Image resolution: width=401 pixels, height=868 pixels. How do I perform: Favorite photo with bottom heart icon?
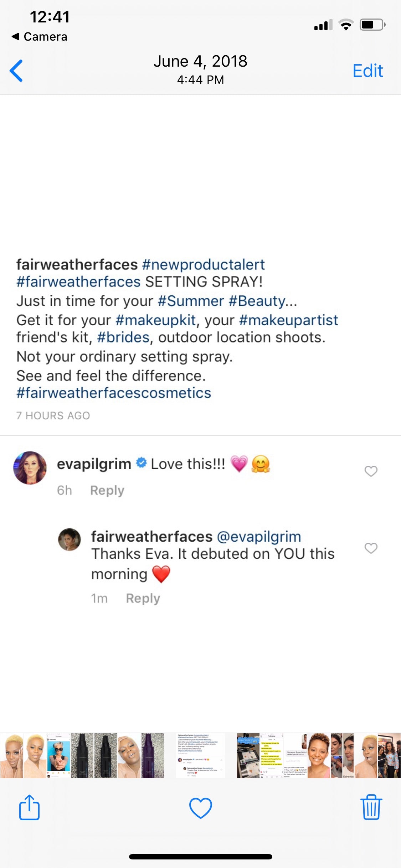pyautogui.click(x=201, y=808)
